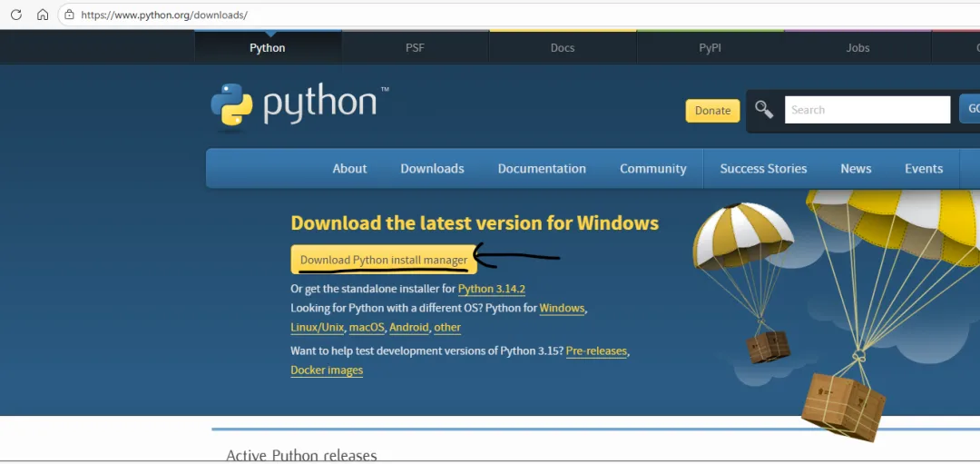Open the Downloads menu
The height and width of the screenshot is (464, 980).
coord(433,169)
